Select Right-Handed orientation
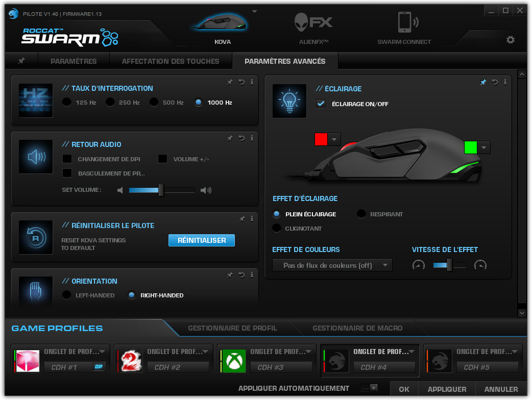Image resolution: width=532 pixels, height=400 pixels. 131,295
